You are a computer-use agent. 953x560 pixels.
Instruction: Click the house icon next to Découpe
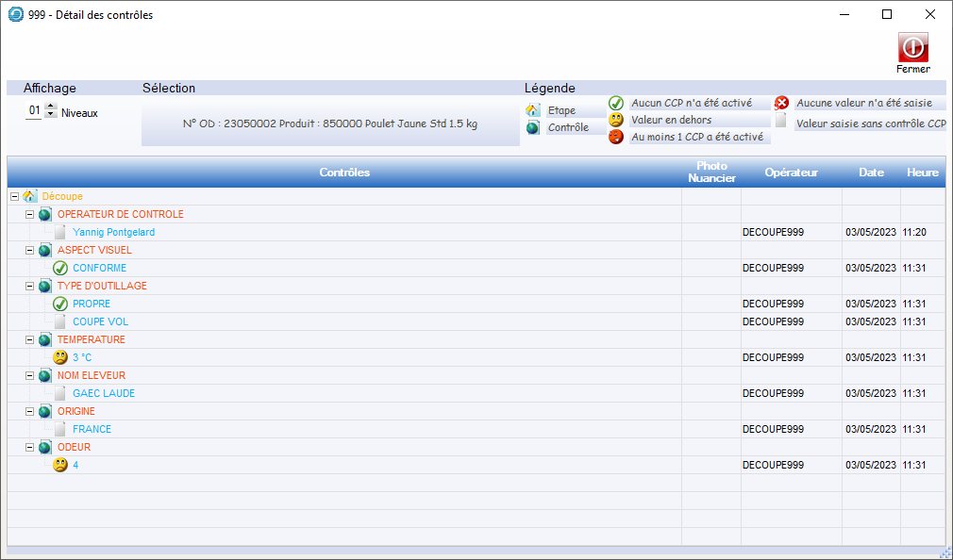(x=29, y=196)
